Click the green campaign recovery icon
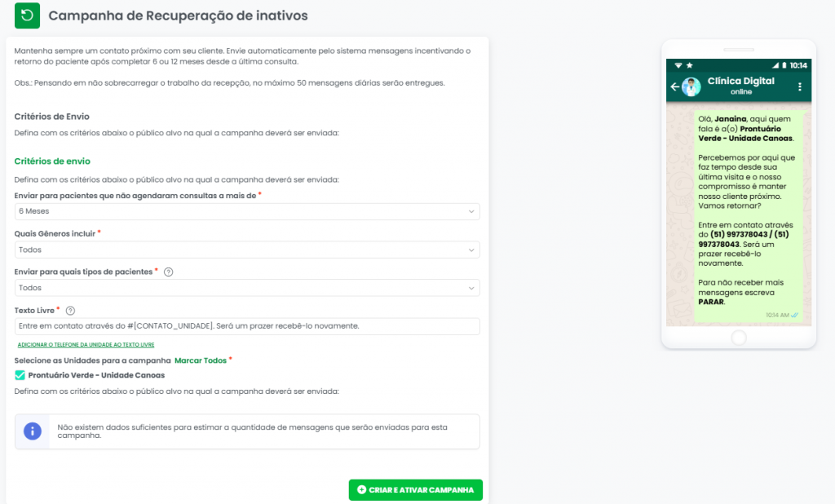The height and width of the screenshot is (504, 835). (27, 15)
